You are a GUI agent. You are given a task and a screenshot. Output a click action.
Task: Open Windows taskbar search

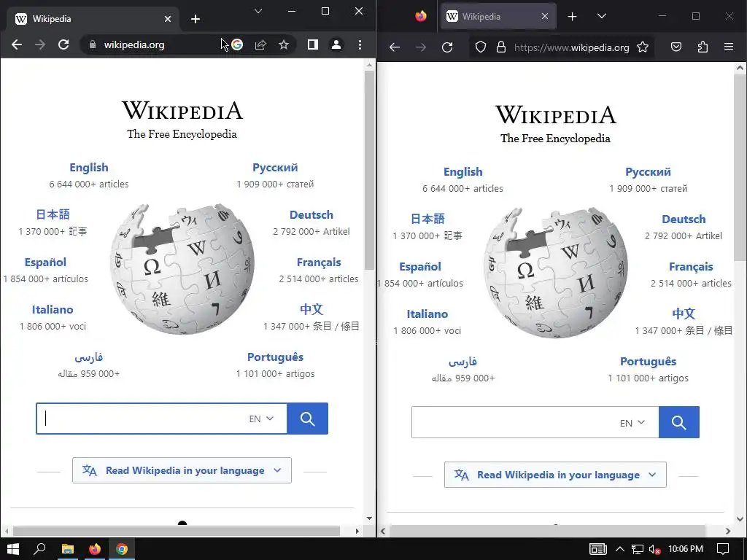pyautogui.click(x=39, y=549)
